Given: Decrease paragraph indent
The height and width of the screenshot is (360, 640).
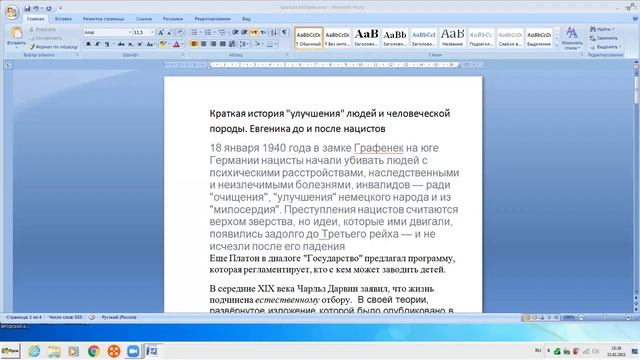Looking at the screenshot, I should 235,33.
